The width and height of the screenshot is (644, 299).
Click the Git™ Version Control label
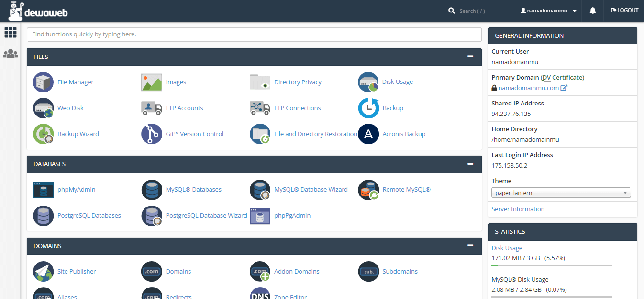tap(195, 134)
